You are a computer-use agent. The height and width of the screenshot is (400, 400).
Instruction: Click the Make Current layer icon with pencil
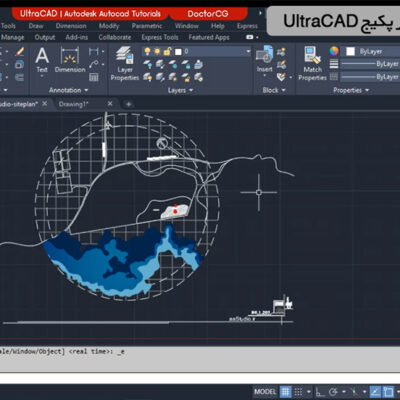tap(199, 64)
